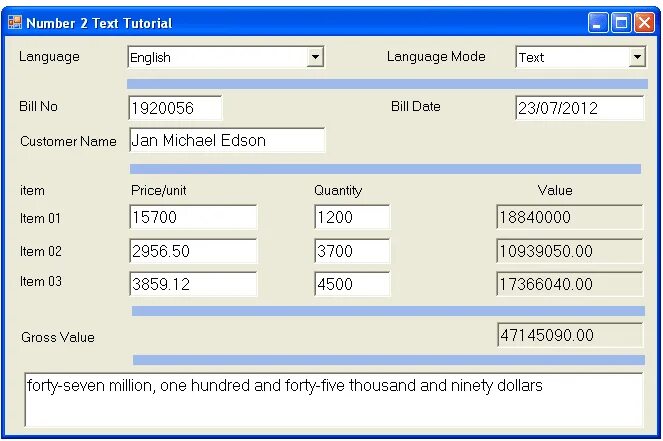
Task: Click the Customer Name input field
Action: coord(227,140)
